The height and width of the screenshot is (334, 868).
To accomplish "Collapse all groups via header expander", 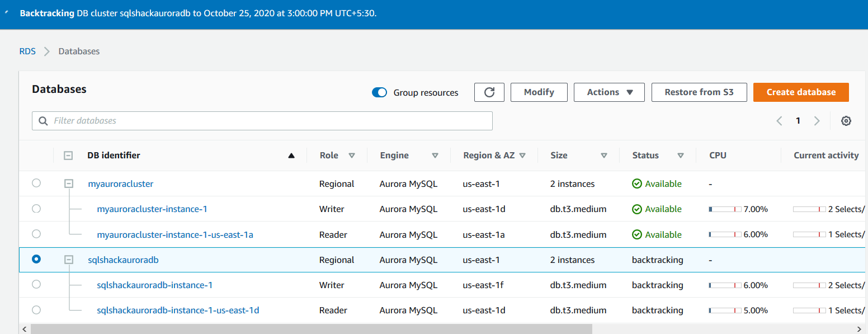I will coord(68,156).
